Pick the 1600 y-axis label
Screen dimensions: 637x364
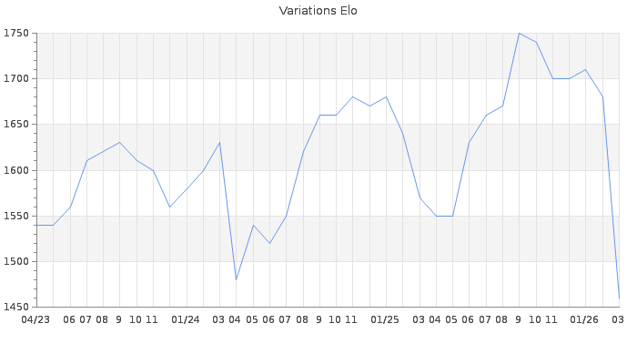[16, 170]
